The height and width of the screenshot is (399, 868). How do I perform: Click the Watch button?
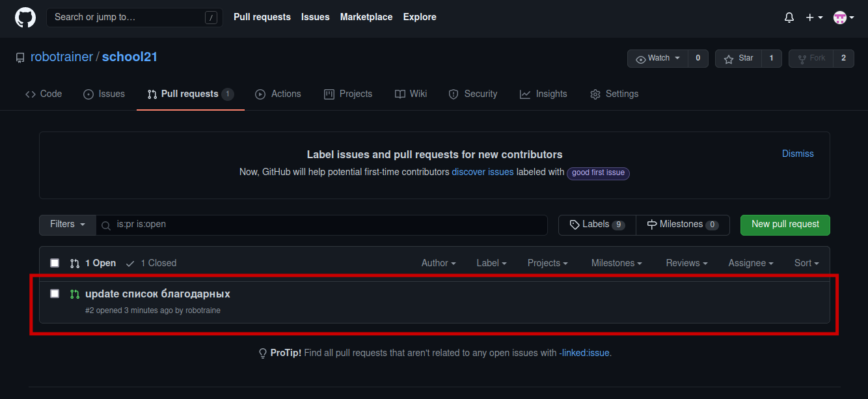(658, 59)
